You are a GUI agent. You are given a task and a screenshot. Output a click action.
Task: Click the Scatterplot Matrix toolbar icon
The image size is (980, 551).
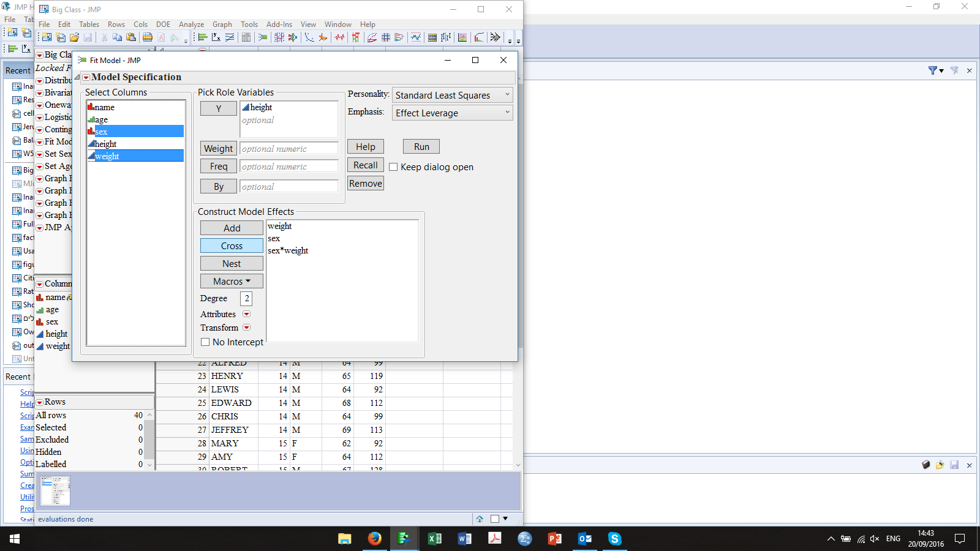[386, 37]
